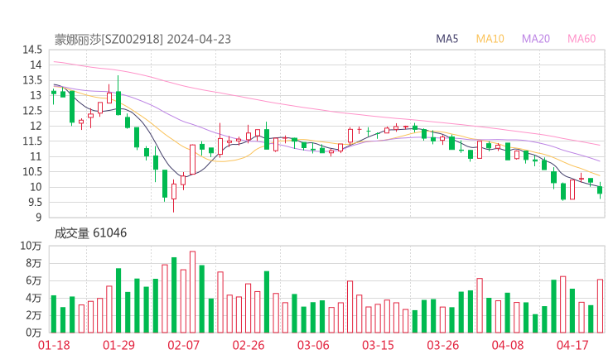Screen dimensions: 613x364
Task: Click the 02-07 date axis label
Action: (x=183, y=345)
